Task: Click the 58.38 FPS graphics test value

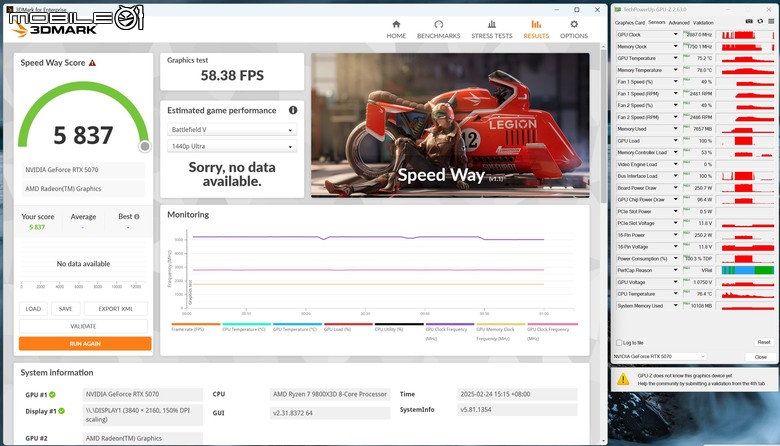Action: 232,76
